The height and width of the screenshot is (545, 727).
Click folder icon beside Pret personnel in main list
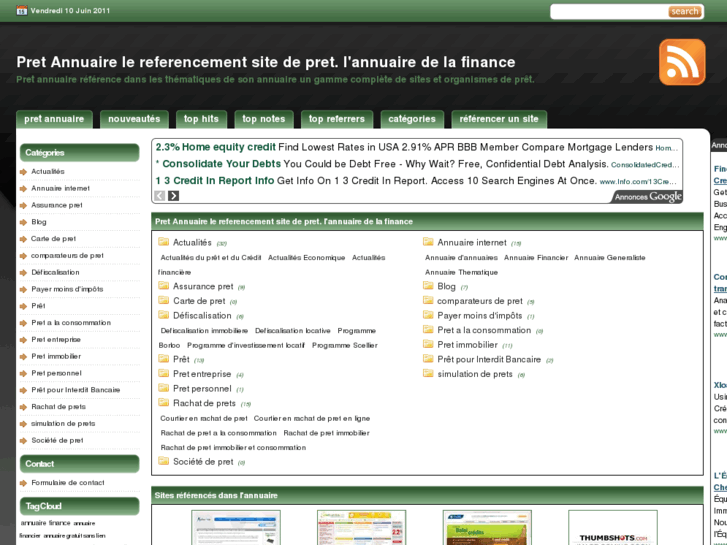(163, 388)
